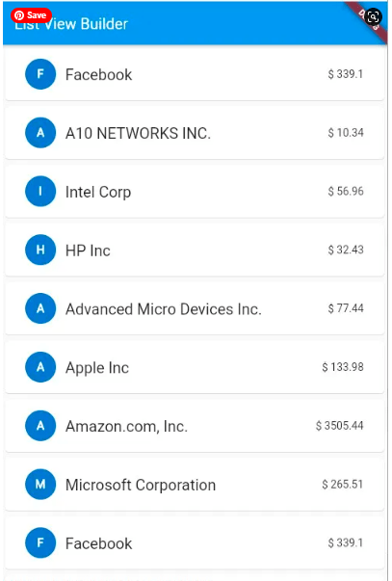Screen dimensions: 392x581
Task: Open the visual search lens icon
Action: (x=373, y=16)
